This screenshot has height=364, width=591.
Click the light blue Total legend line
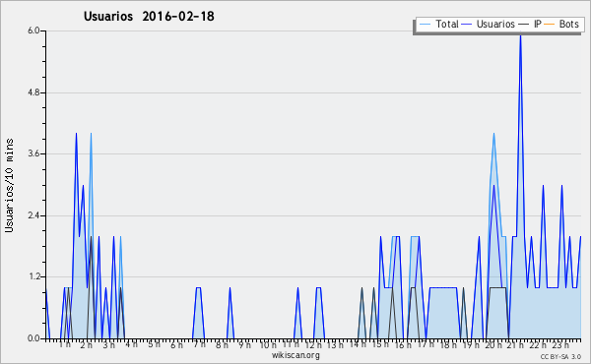pyautogui.click(x=425, y=25)
